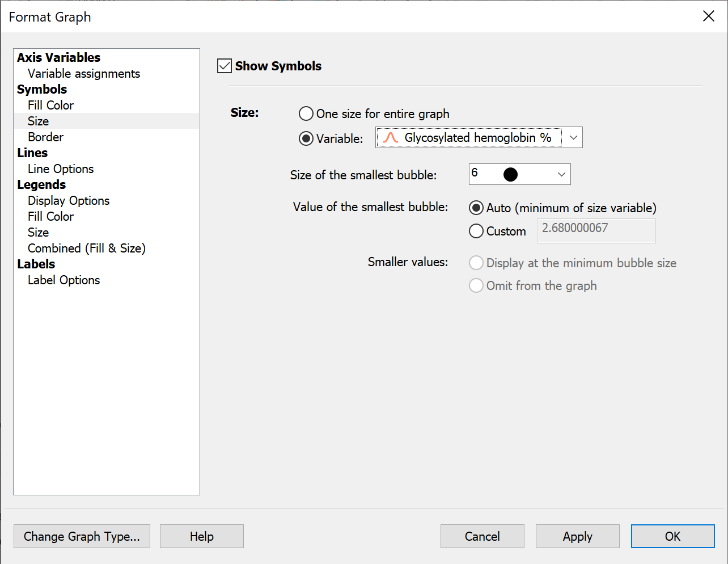This screenshot has width=728, height=564.
Task: Select the Custom radio for smallest bubble value
Action: click(x=476, y=231)
